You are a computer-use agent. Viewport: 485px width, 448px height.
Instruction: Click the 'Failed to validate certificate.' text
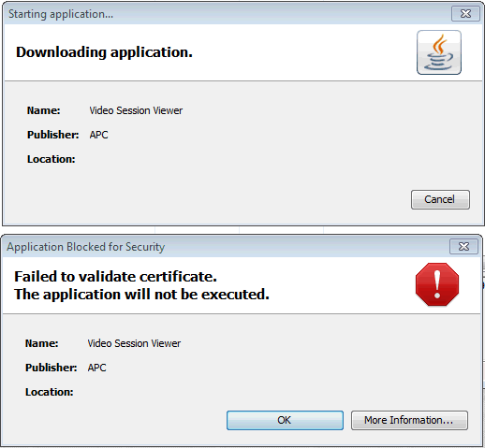[x=115, y=277]
